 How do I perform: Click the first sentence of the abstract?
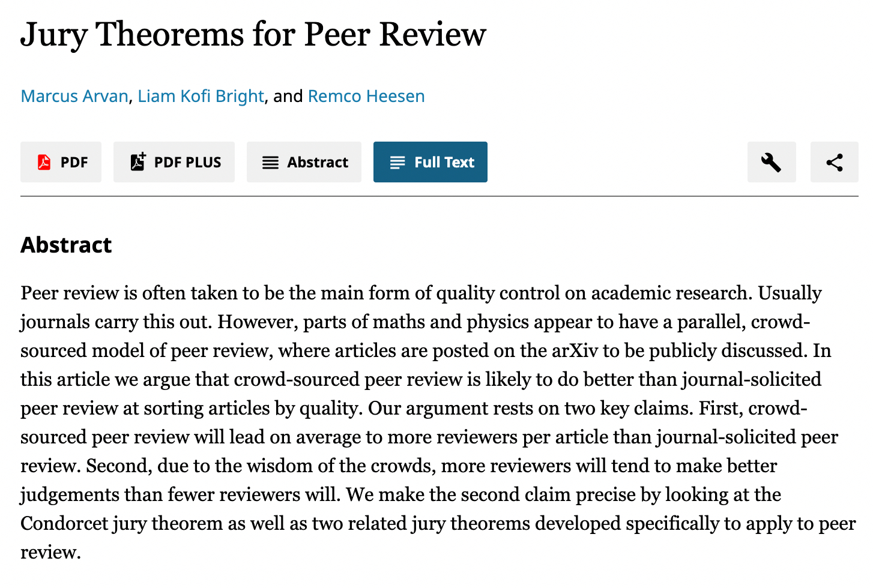click(384, 293)
